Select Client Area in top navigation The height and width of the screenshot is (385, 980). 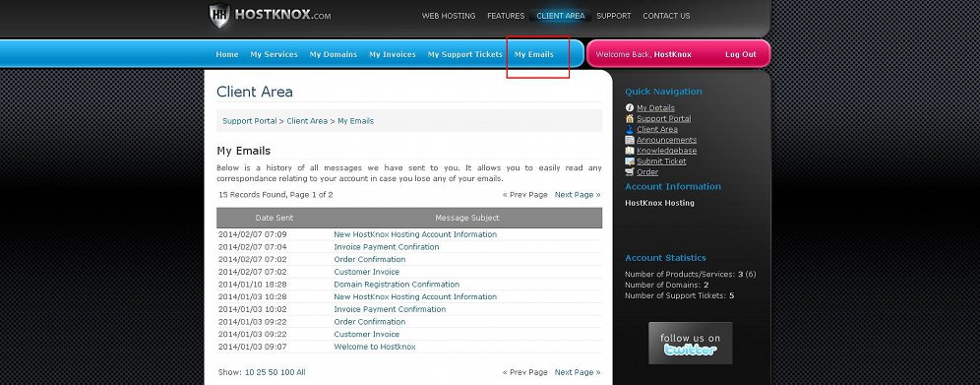tap(560, 16)
